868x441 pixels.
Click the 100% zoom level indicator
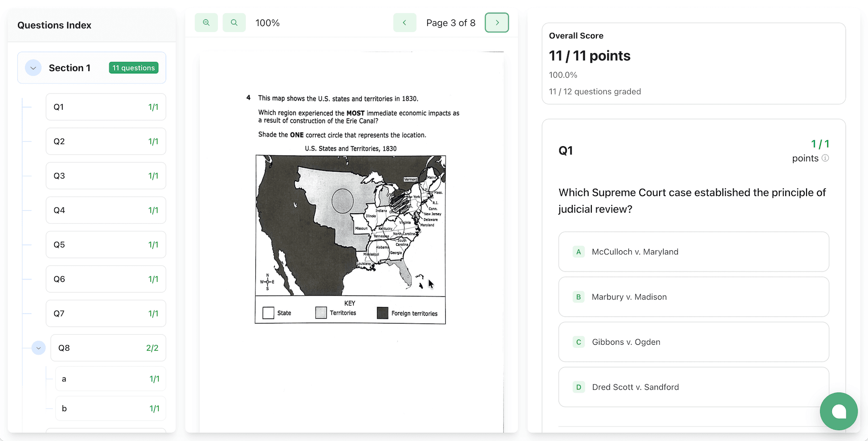coord(267,22)
